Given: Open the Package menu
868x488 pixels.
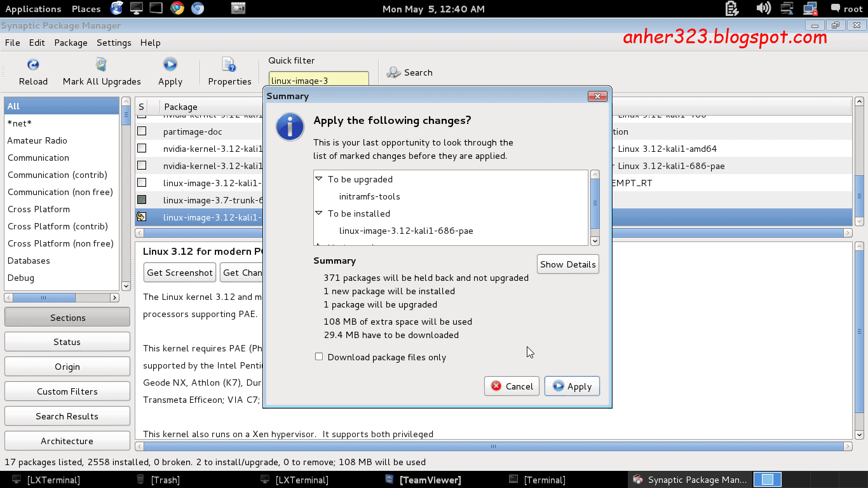Looking at the screenshot, I should (71, 43).
